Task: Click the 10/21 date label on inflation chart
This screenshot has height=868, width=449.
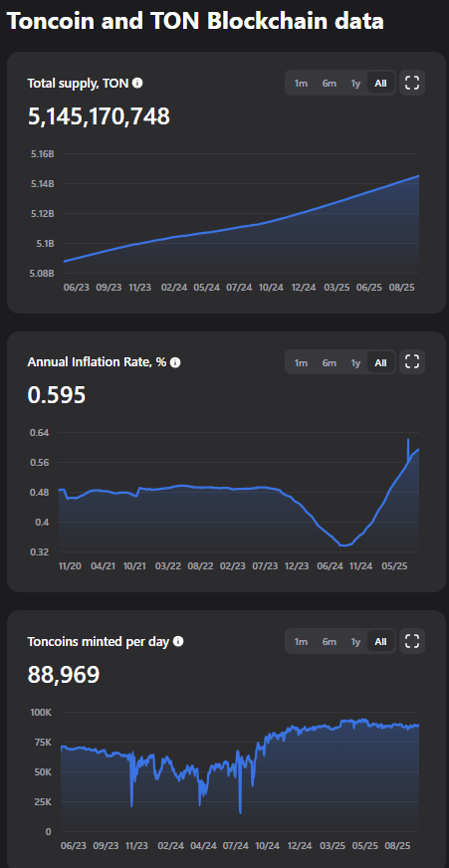Action: click(135, 566)
